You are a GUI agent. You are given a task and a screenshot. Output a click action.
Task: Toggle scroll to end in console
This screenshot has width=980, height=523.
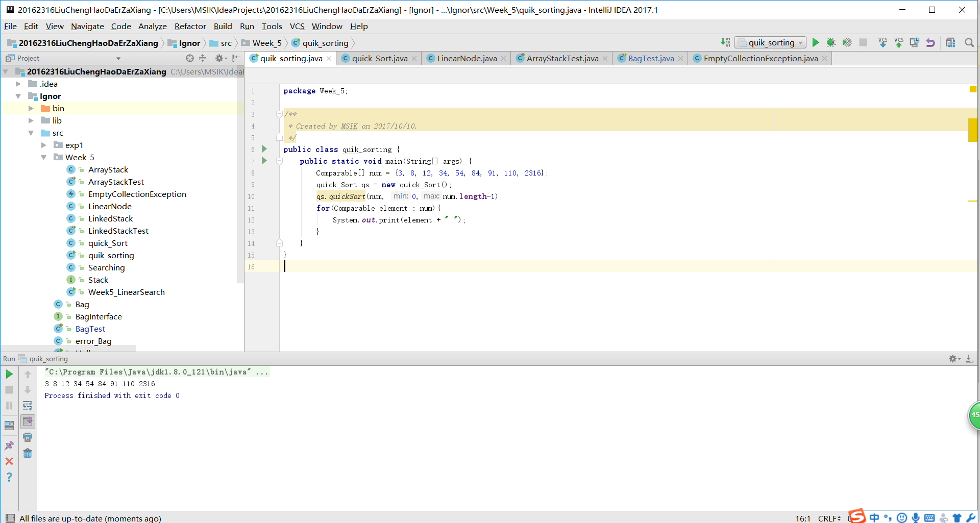(28, 421)
